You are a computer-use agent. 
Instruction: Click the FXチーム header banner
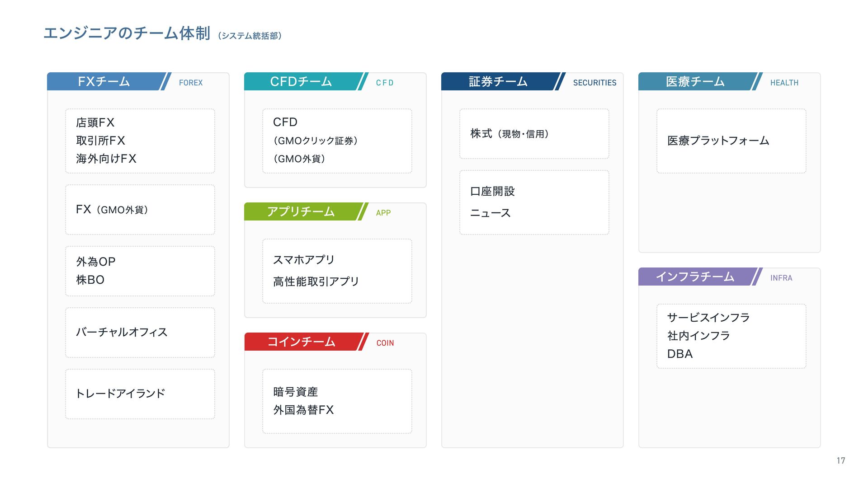point(104,82)
